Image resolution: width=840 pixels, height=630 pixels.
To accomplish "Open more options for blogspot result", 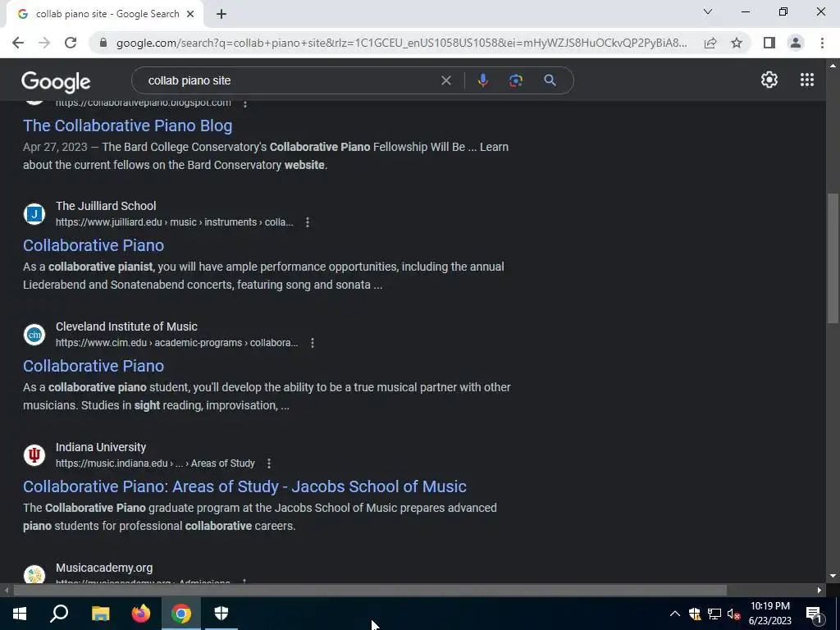I will click(244, 103).
